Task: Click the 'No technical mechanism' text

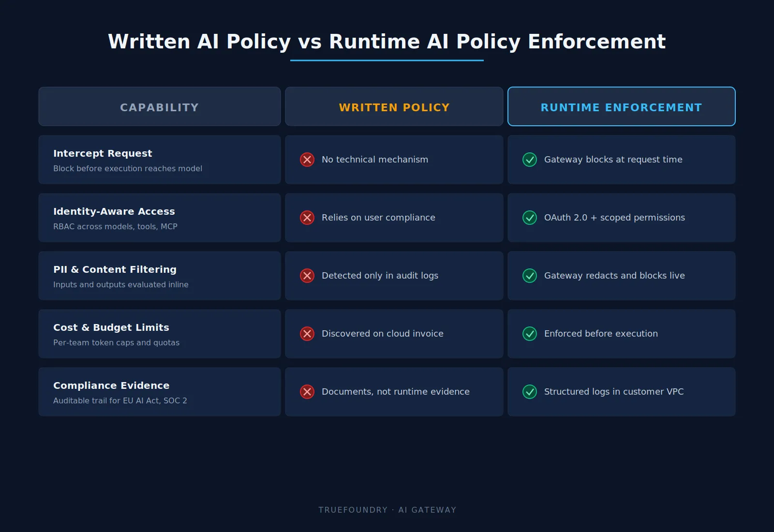Action: (375, 160)
